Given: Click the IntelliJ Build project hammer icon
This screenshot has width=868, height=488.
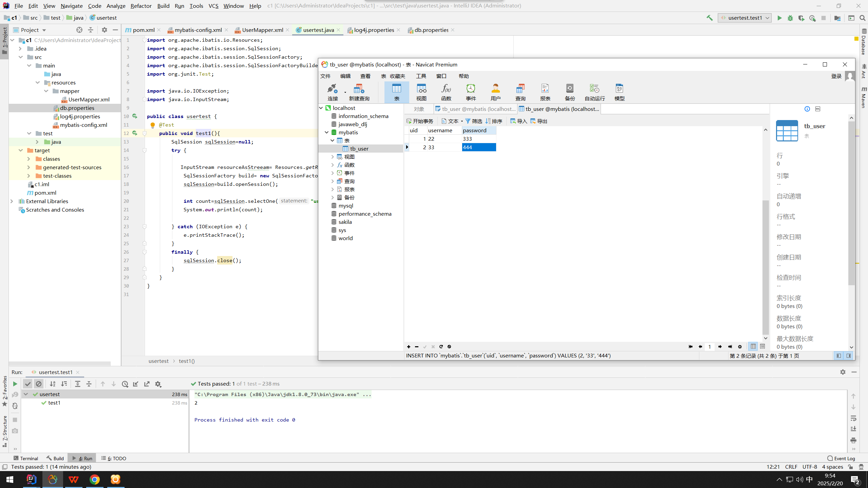Looking at the screenshot, I should pos(710,18).
